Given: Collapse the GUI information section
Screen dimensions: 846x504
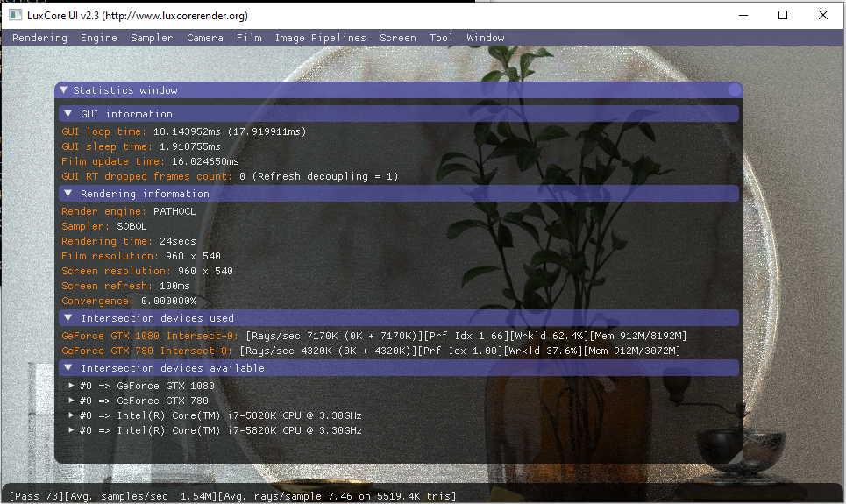Looking at the screenshot, I should (68, 114).
